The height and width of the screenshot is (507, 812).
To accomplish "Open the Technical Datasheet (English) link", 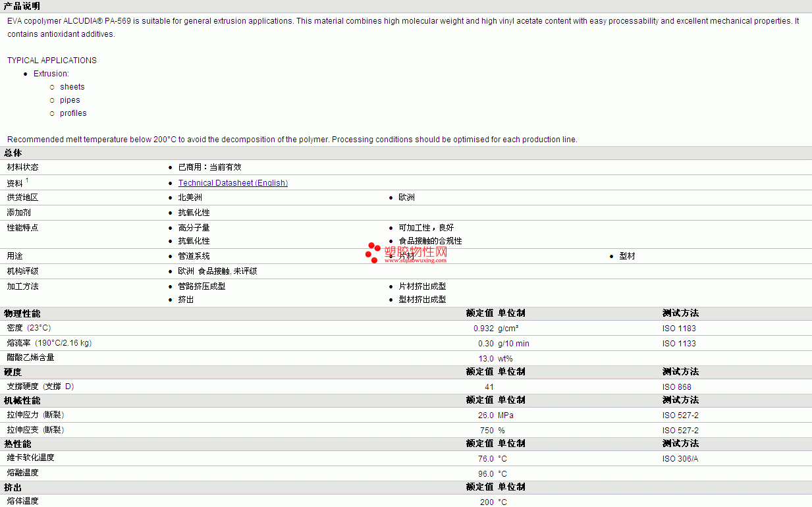I will [233, 183].
